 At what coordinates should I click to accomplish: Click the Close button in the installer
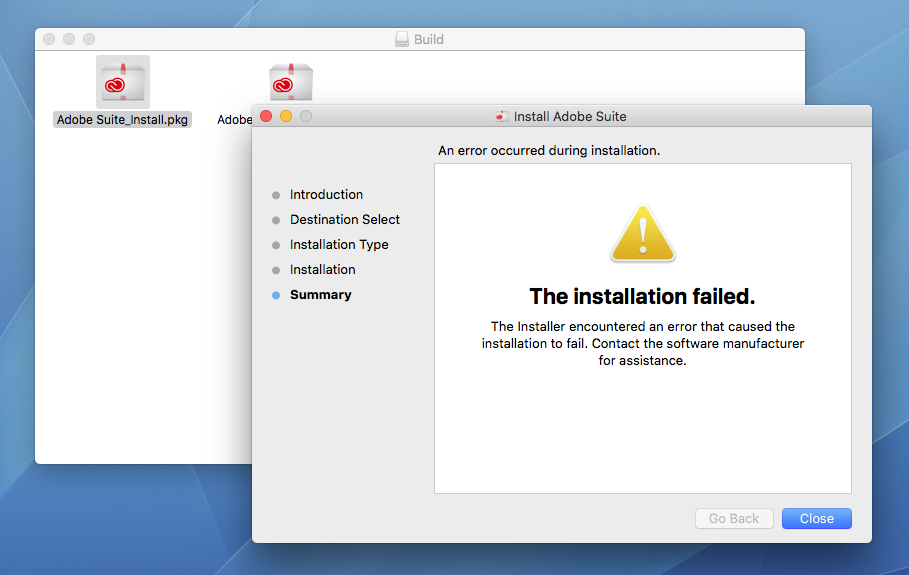[x=816, y=519]
